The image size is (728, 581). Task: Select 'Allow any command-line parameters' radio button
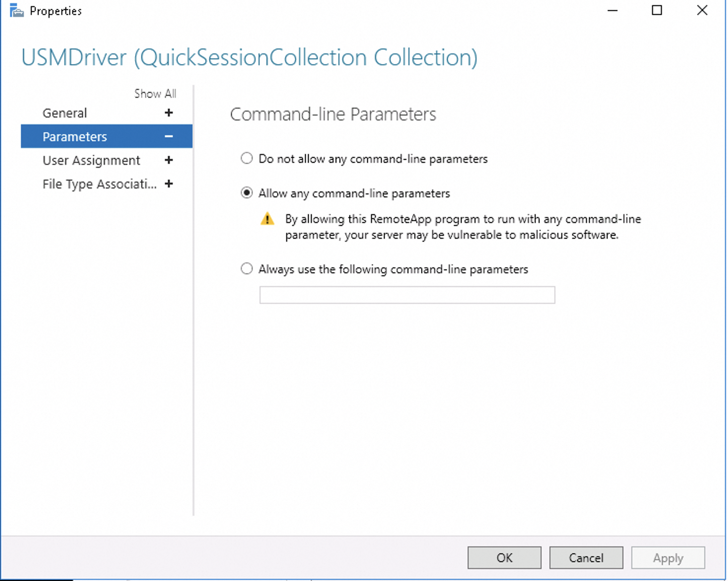pos(247,193)
